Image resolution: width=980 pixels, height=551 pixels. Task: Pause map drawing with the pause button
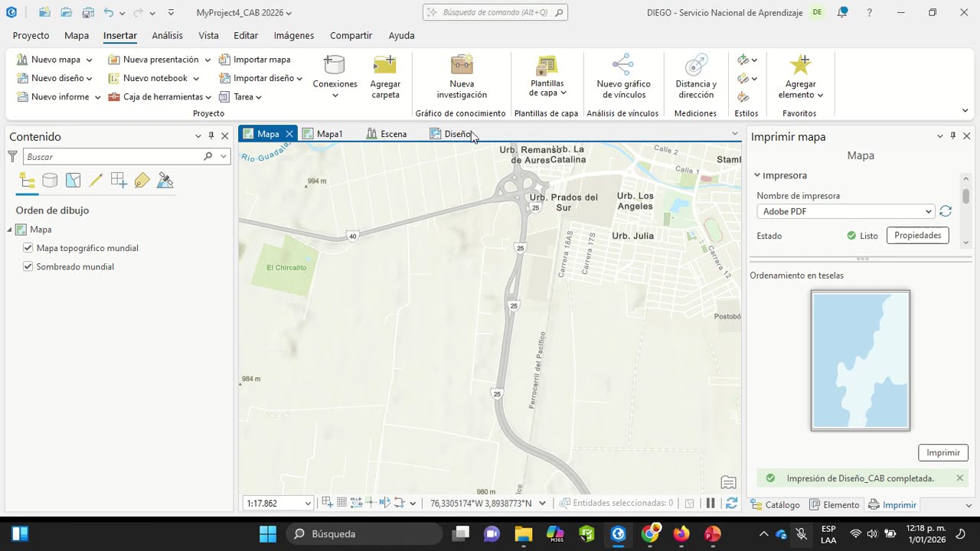(710, 503)
